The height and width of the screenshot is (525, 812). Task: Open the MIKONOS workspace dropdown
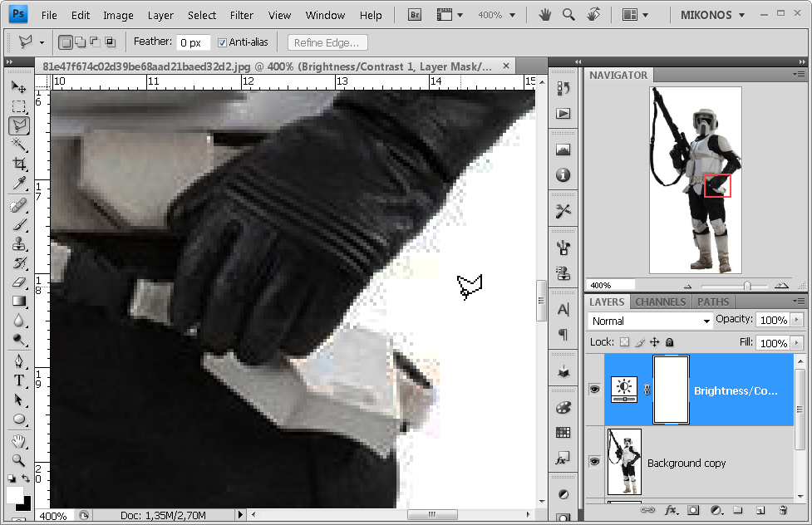click(712, 15)
